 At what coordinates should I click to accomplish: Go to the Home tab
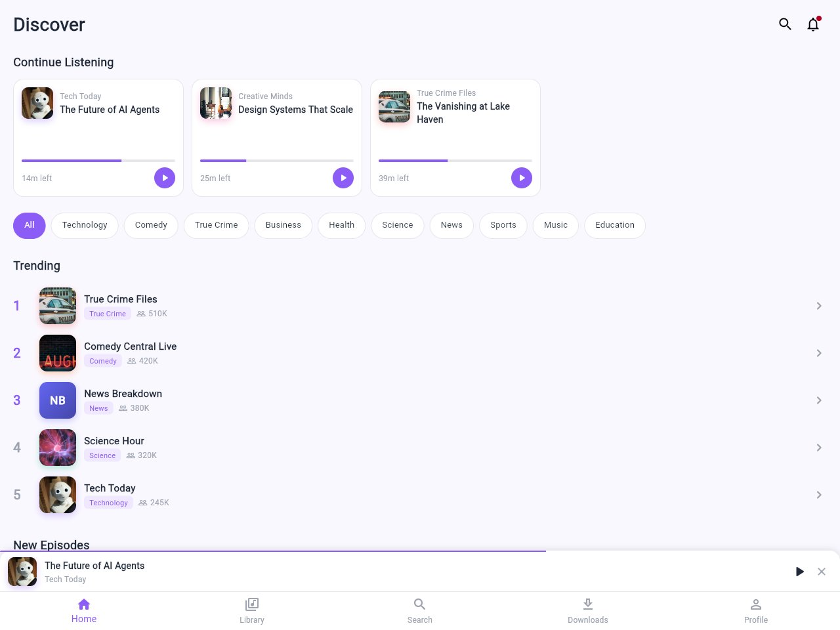(84, 611)
